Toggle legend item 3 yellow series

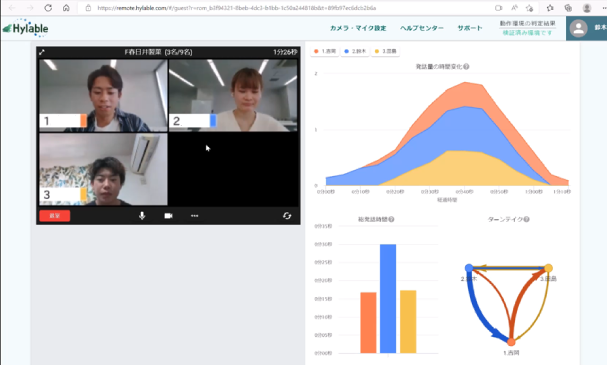point(386,51)
